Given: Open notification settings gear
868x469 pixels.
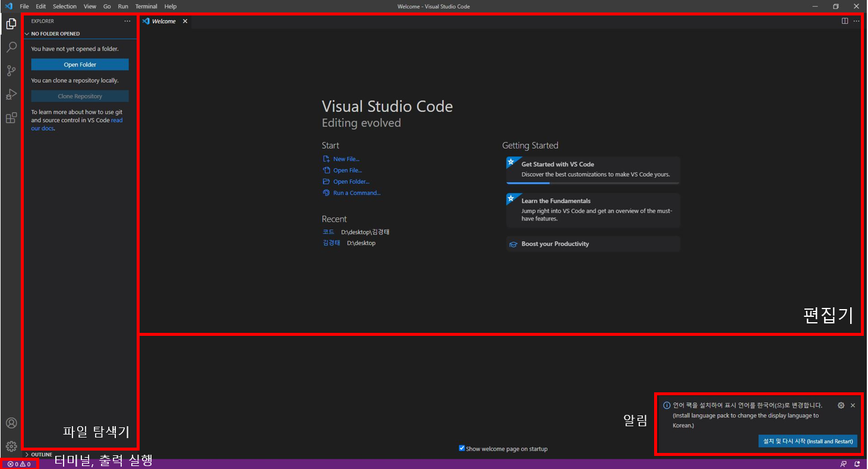Looking at the screenshot, I should (841, 405).
